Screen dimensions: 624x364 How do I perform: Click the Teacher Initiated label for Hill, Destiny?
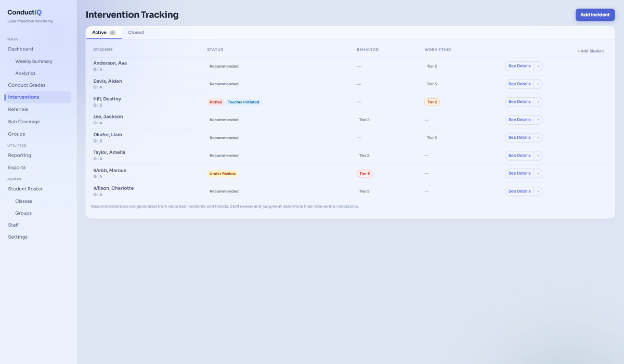coord(243,102)
